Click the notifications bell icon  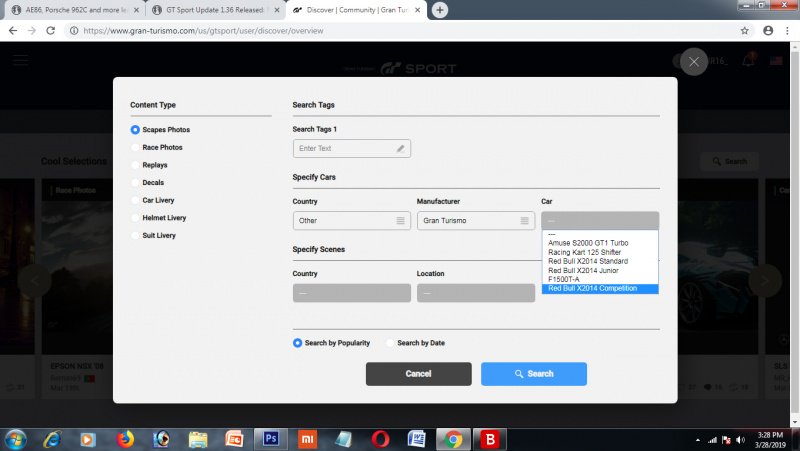(x=748, y=61)
